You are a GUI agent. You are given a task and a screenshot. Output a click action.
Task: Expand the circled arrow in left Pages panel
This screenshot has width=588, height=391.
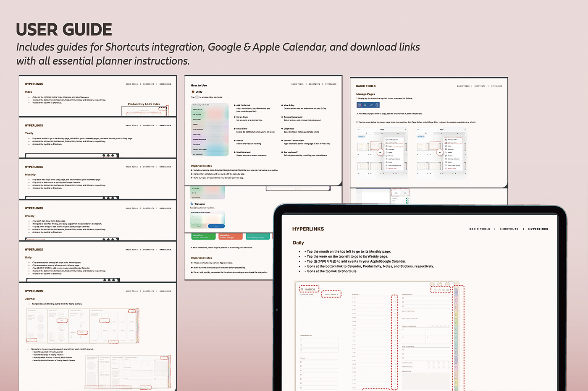tap(380, 152)
